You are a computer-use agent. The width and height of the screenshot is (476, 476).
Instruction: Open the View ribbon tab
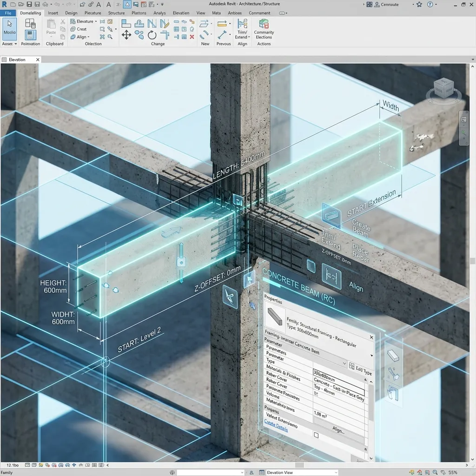pos(201,13)
